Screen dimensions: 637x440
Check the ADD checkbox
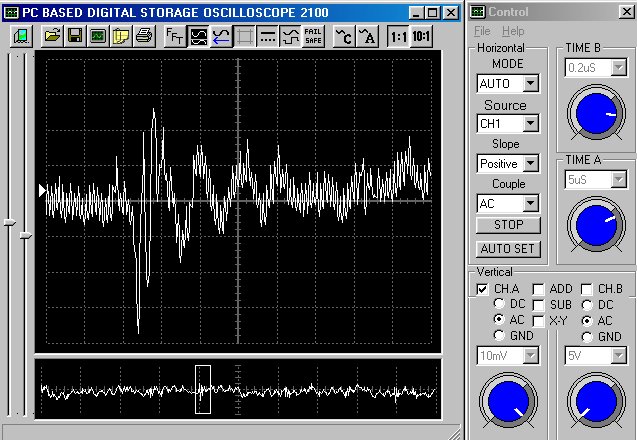click(x=539, y=289)
